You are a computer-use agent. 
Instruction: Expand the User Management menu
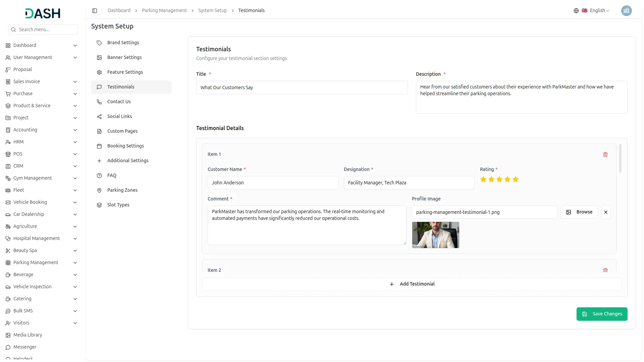tap(41, 58)
